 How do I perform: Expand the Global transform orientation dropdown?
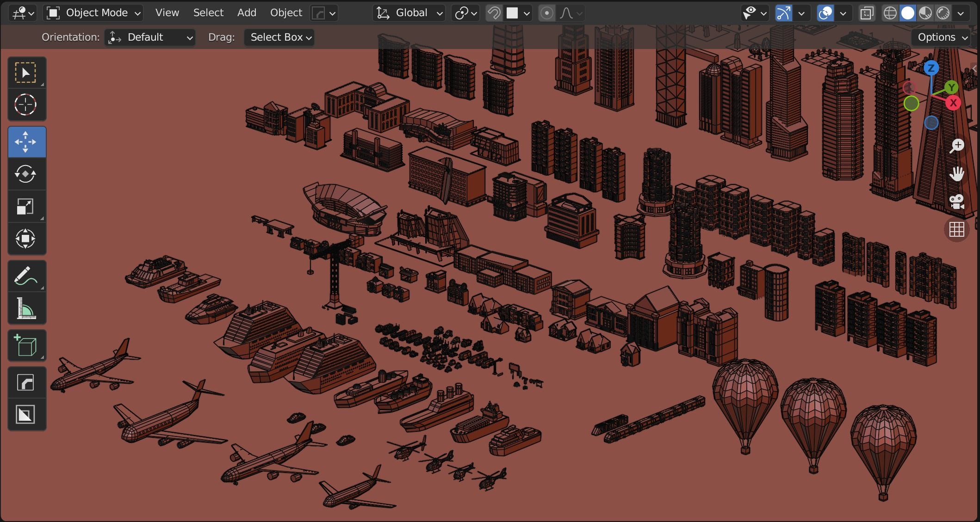[x=409, y=13]
